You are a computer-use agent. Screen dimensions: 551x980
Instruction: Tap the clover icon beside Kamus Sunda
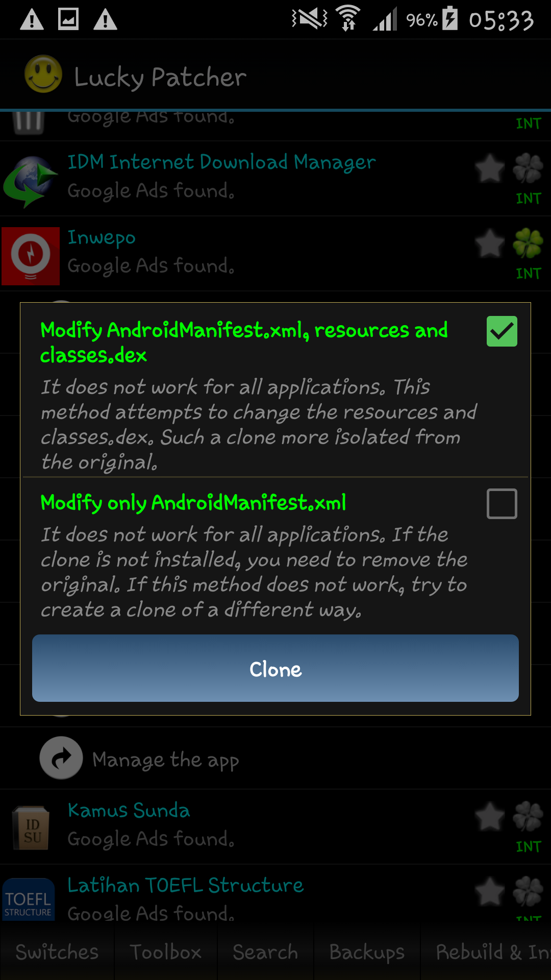(x=528, y=816)
